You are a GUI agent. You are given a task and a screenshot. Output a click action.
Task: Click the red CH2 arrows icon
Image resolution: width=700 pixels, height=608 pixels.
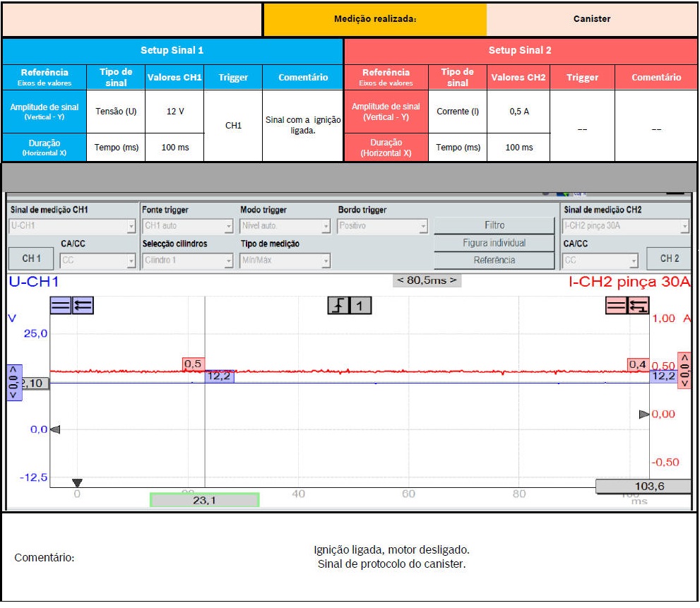click(x=639, y=305)
